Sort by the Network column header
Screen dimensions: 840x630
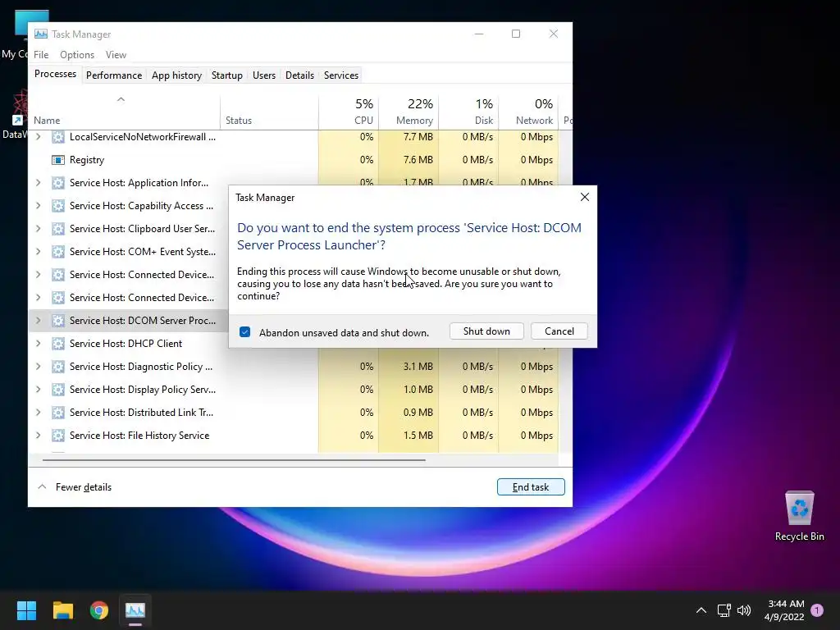pos(529,112)
